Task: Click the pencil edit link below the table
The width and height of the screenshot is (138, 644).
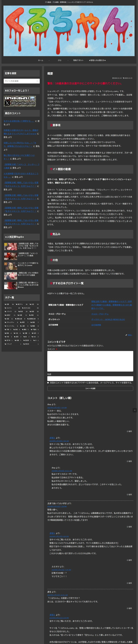Action: [x=129, y=335]
